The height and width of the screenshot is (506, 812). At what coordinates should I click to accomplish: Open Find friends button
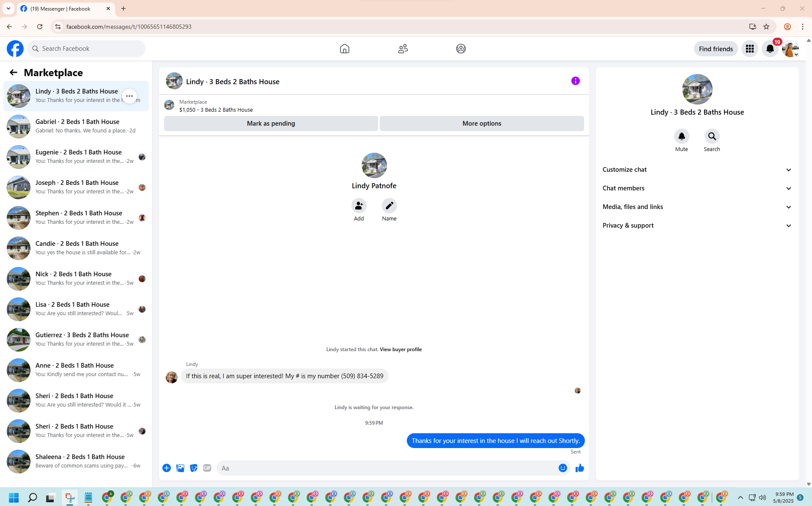(716, 49)
